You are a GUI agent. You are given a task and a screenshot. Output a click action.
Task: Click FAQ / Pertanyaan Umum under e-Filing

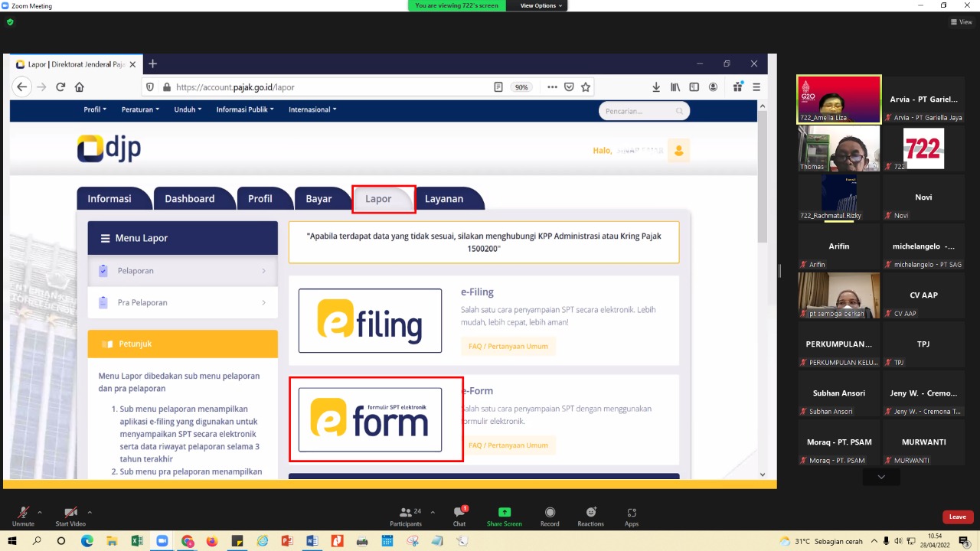[508, 347]
